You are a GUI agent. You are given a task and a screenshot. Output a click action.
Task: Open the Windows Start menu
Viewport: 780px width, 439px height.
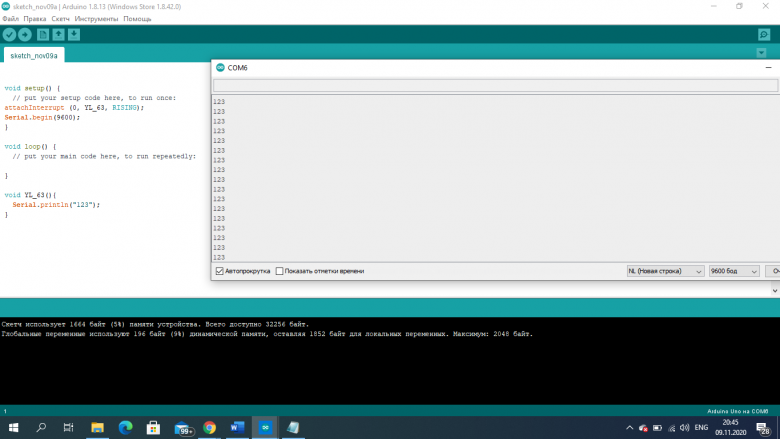13,428
